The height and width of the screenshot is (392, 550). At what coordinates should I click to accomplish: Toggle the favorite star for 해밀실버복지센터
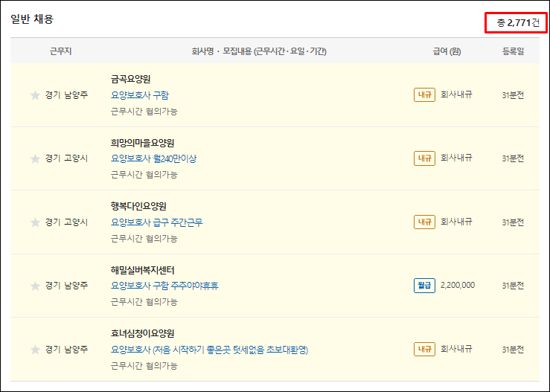coord(34,286)
